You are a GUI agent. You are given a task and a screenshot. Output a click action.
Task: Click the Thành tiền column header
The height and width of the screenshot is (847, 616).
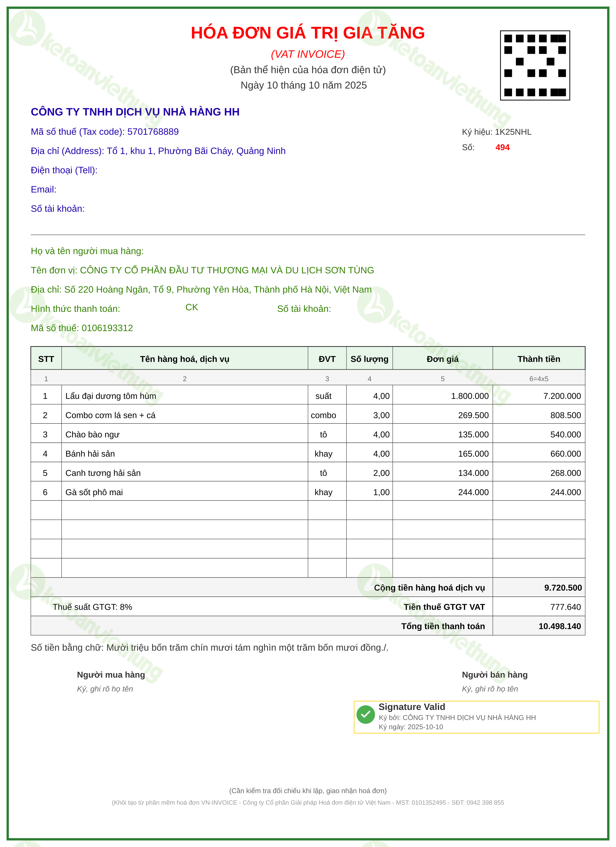click(x=539, y=359)
